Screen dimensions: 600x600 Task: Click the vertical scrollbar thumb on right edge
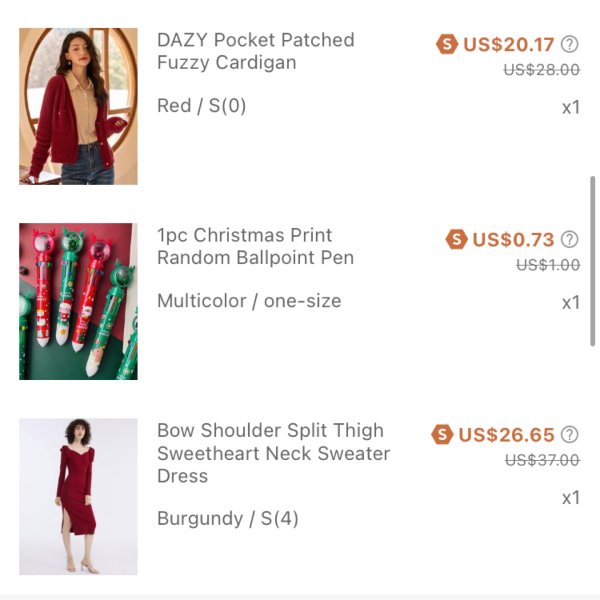pos(592,261)
